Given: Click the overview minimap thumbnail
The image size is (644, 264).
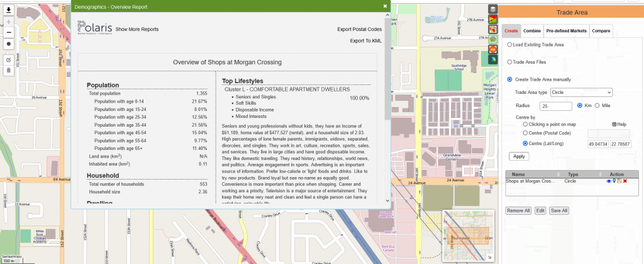Looking at the screenshot, I should pos(468,235).
